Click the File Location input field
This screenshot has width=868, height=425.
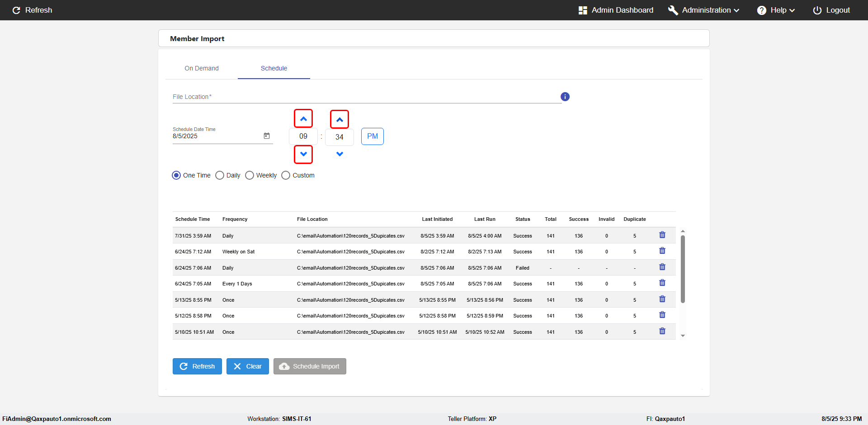click(x=366, y=97)
